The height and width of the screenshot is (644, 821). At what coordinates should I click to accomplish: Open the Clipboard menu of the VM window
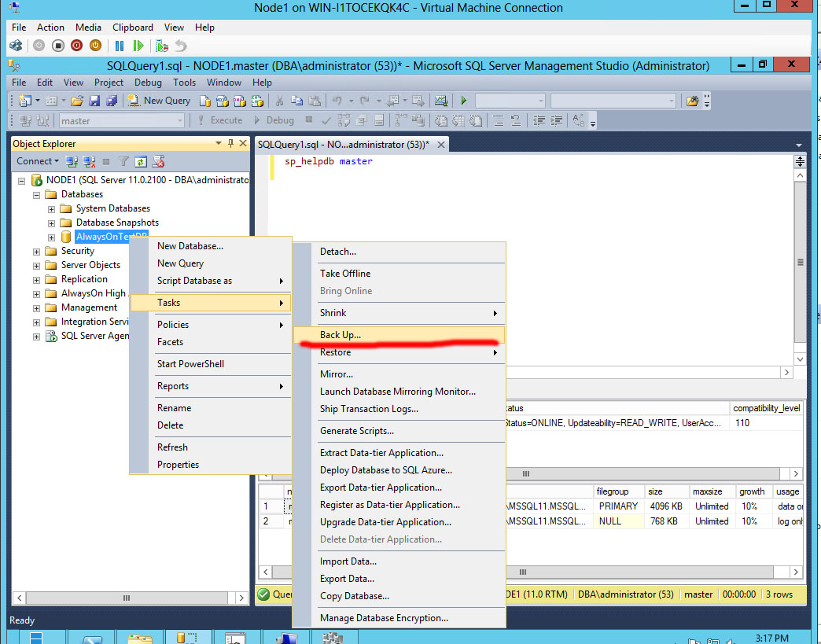(x=132, y=27)
